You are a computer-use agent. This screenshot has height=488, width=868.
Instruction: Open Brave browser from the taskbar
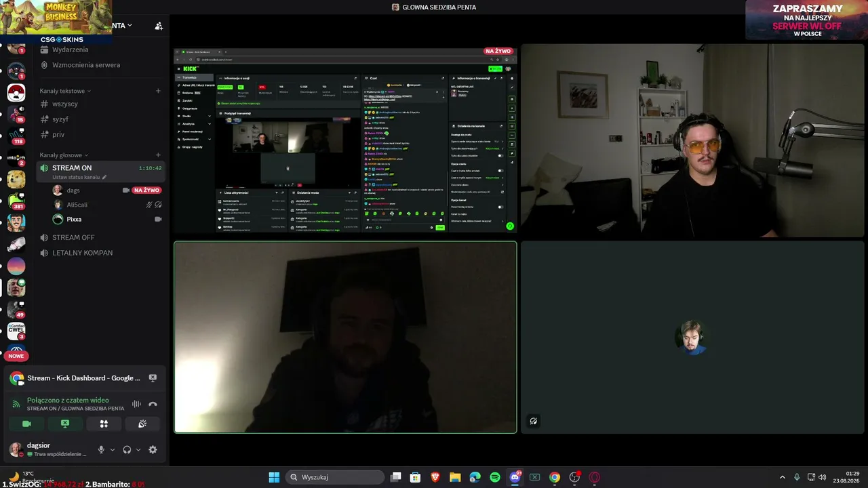(435, 477)
